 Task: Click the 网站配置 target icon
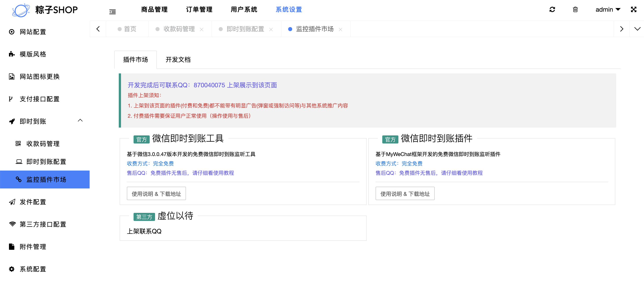pyautogui.click(x=11, y=32)
